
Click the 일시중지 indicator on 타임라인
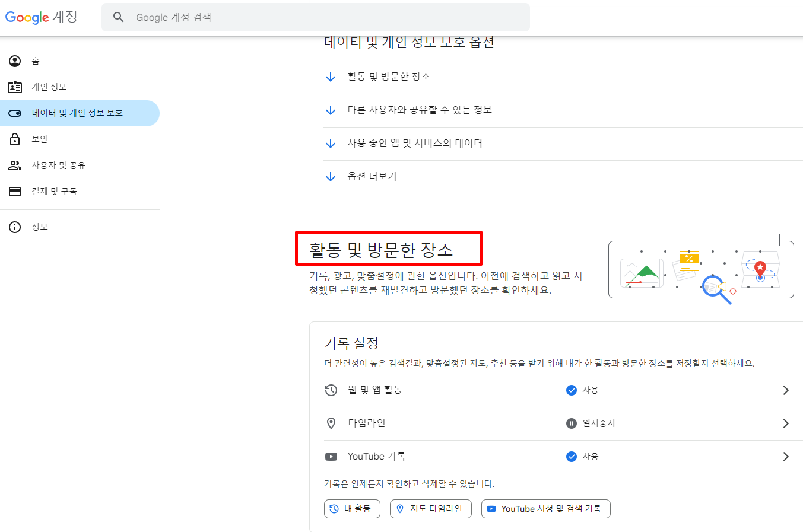[x=572, y=423]
